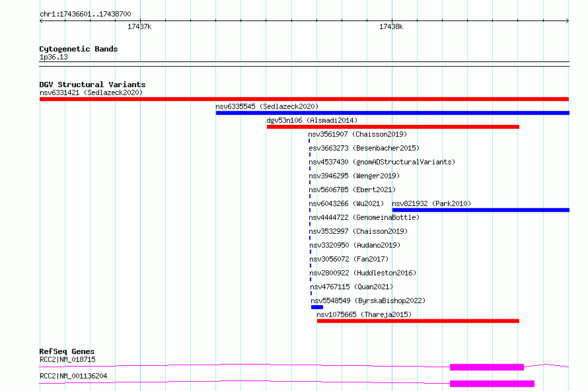The width and height of the screenshot is (588, 391).
Task: Select the 1p36.13 band label
Action: point(54,57)
